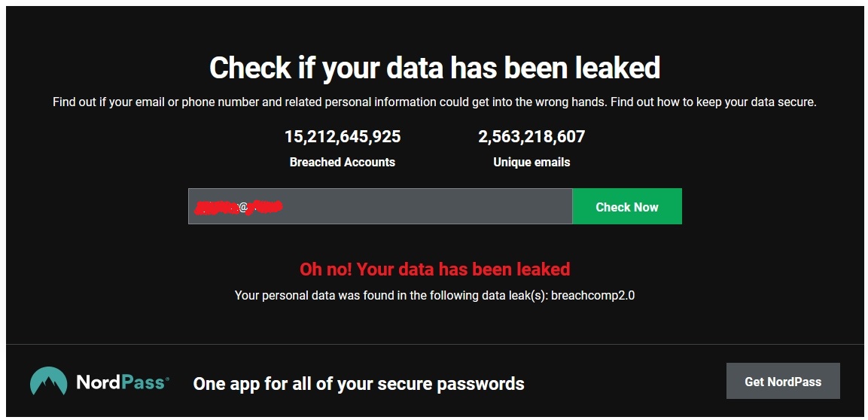Select the 'Check if your data has been leaked' heading
The image size is (868, 420).
(x=434, y=68)
